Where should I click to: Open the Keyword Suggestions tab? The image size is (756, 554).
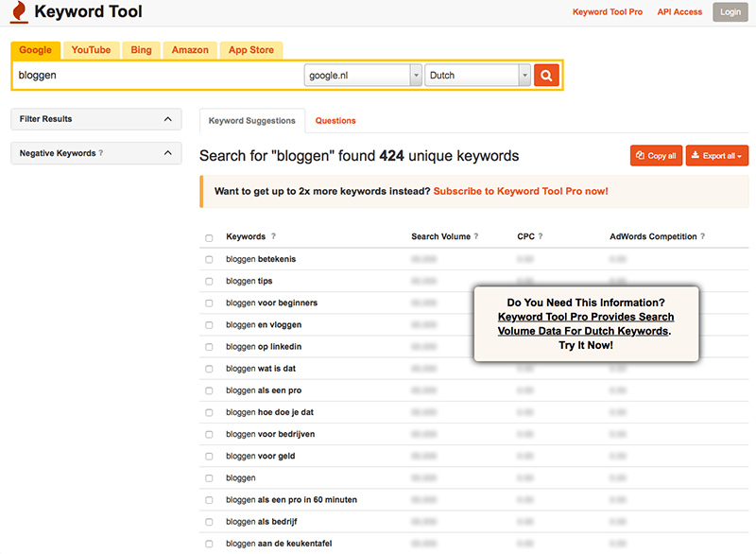point(252,121)
